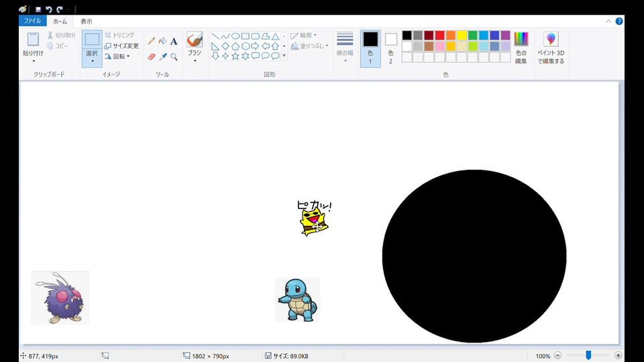Choose the Curve shape
Screen dimensions: 644x362
225,36
